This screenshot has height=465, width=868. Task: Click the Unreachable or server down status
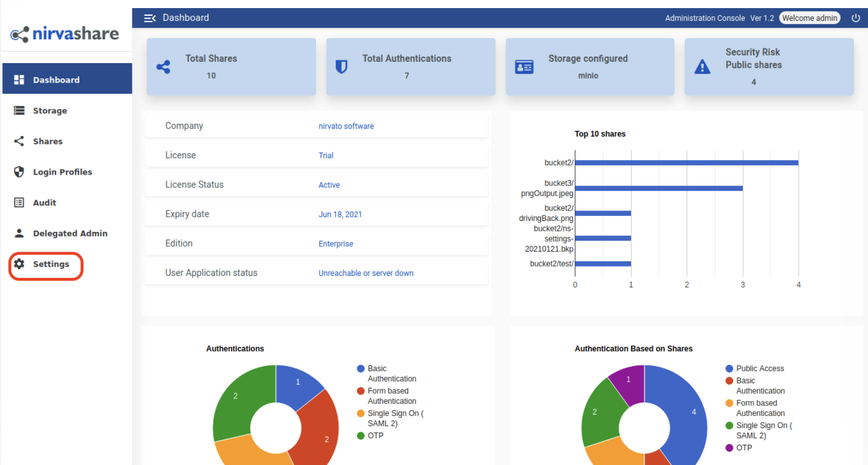click(366, 273)
